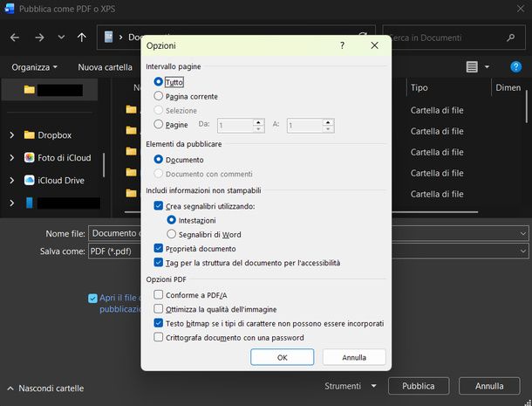The height and width of the screenshot is (406, 532).
Task: Close the Pubblica come PDF o XPS window
Action: [521, 9]
